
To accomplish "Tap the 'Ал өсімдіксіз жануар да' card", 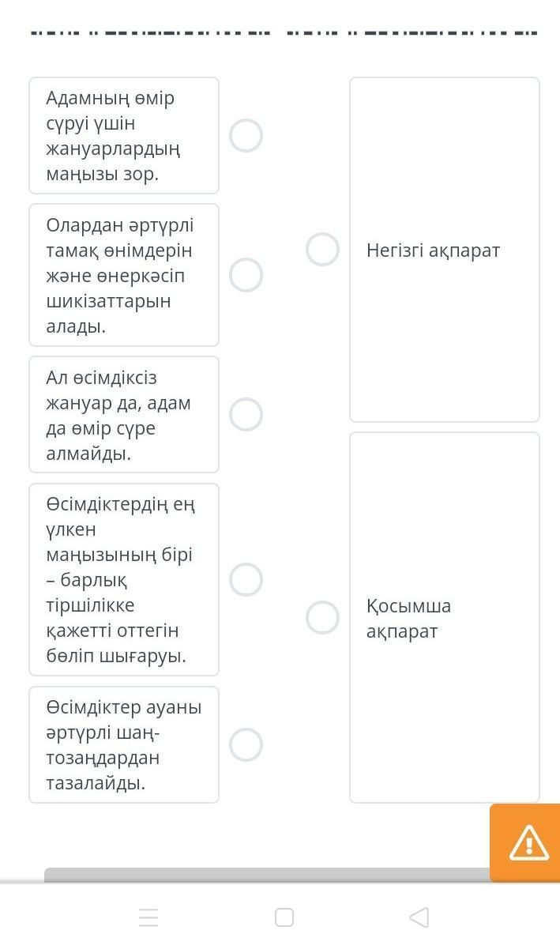I will click(124, 415).
